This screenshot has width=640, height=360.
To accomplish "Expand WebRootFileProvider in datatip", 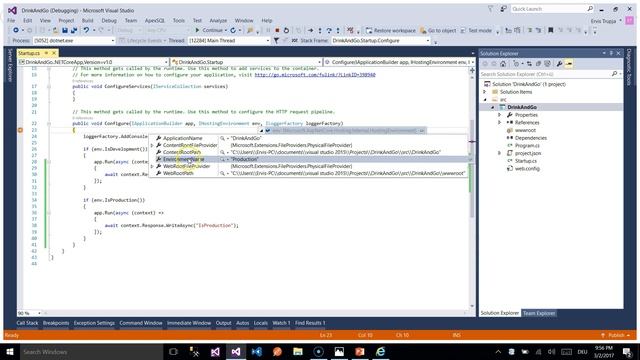I will point(152,167).
